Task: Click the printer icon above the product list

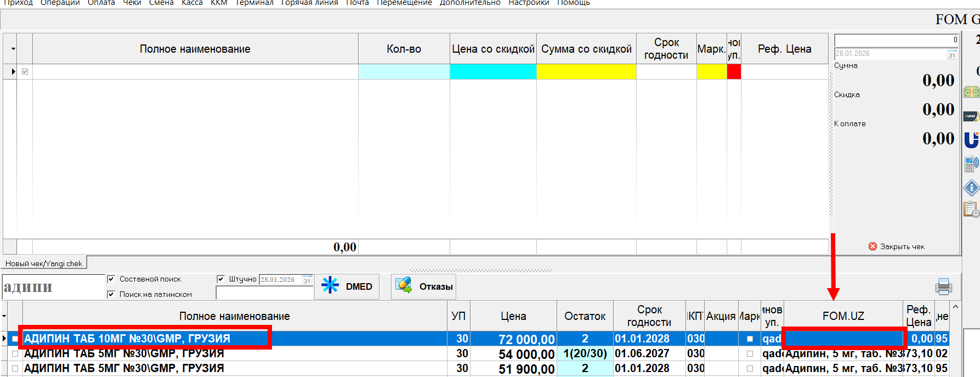Action: (944, 286)
